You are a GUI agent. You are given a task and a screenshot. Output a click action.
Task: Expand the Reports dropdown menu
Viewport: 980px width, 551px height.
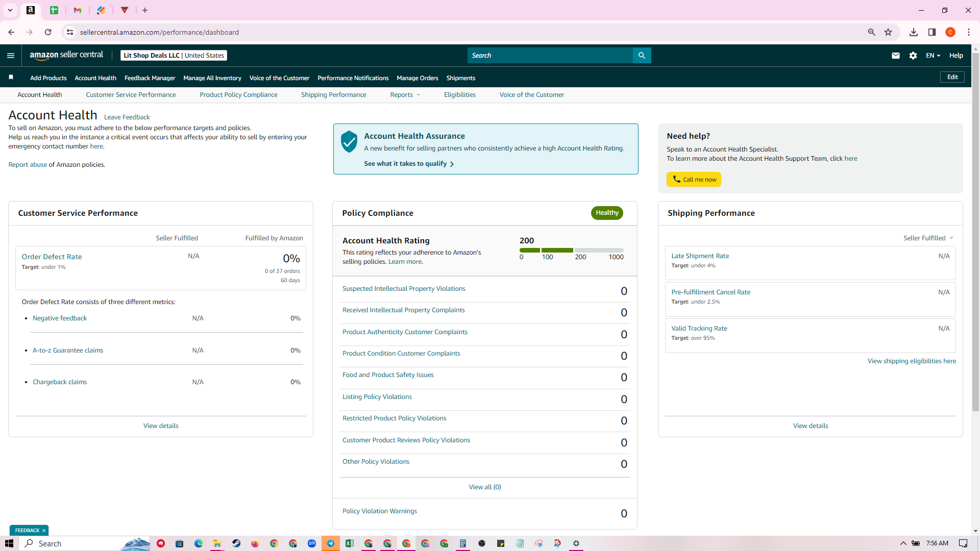(x=405, y=95)
